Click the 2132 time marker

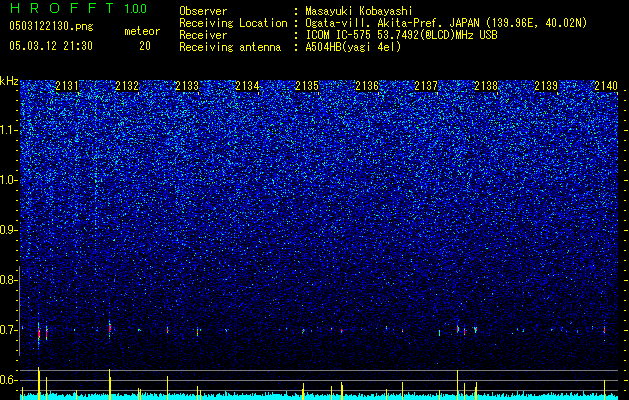(127, 85)
